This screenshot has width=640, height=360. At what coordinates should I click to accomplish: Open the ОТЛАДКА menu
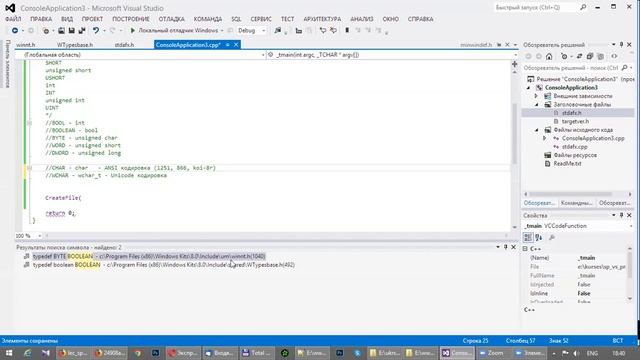coord(171,19)
